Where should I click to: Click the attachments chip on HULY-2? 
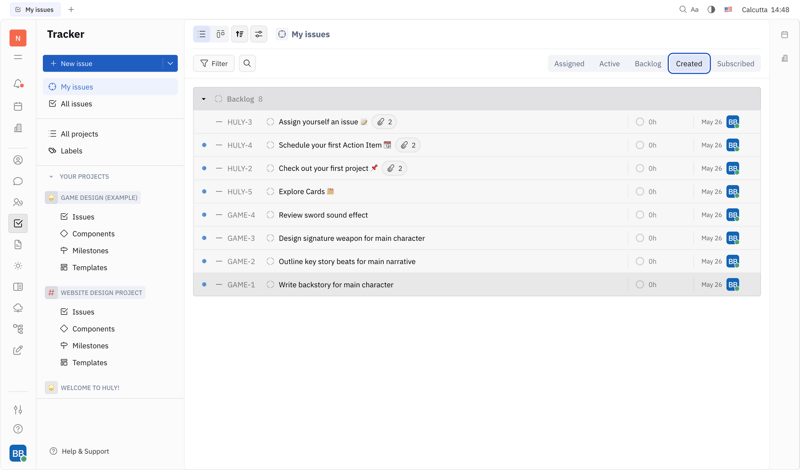tap(394, 168)
